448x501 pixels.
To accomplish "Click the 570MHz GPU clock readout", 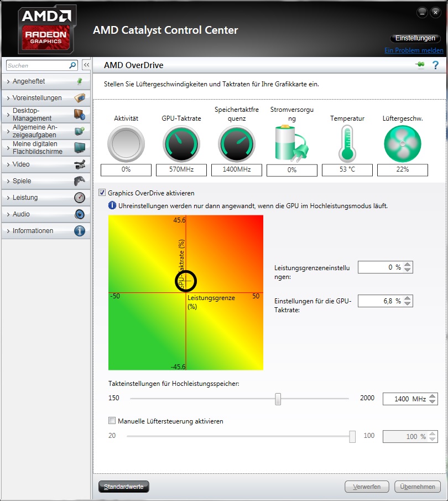I will pos(181,169).
